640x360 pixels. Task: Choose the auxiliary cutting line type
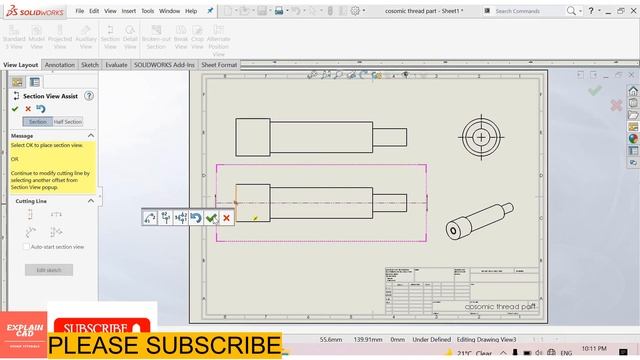pyautogui.click(x=30, y=232)
